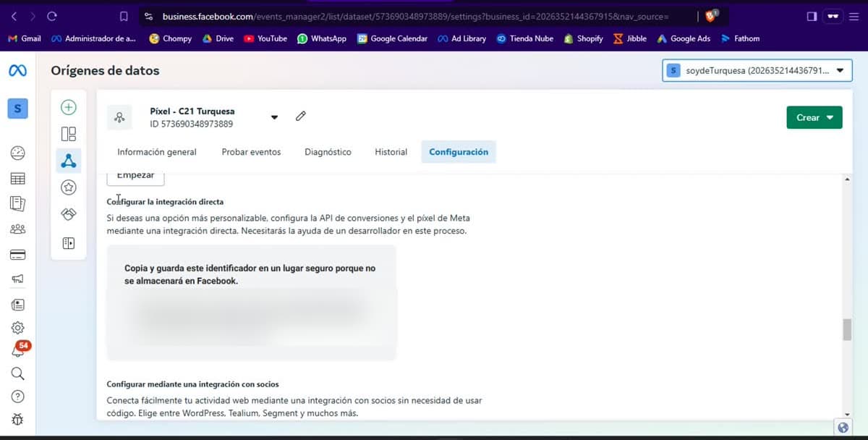
Task: Click the address bar URL field
Action: (x=416, y=16)
